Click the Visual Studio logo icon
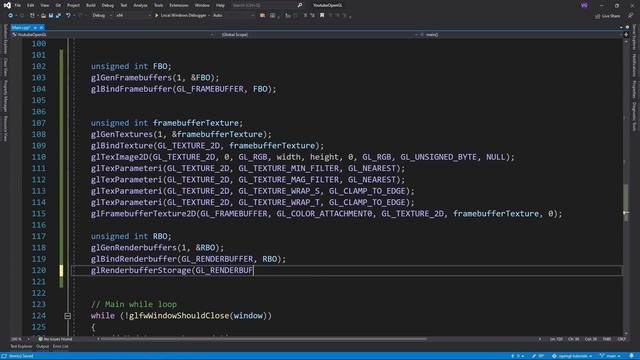Screen dimensions: 640x360 pos(7,5)
